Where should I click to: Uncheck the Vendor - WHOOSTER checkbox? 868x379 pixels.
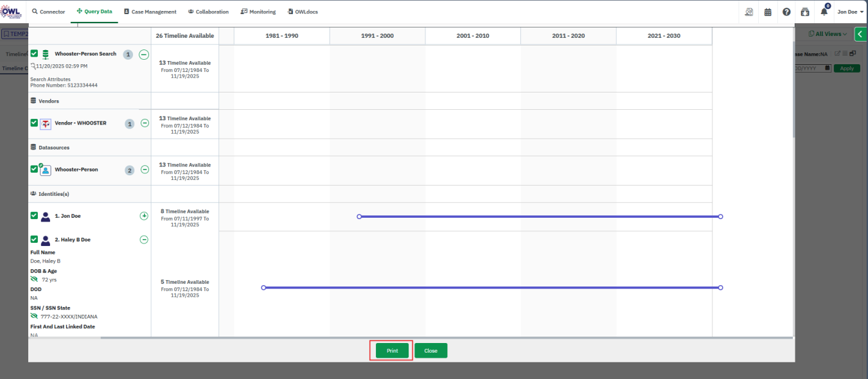coord(34,123)
